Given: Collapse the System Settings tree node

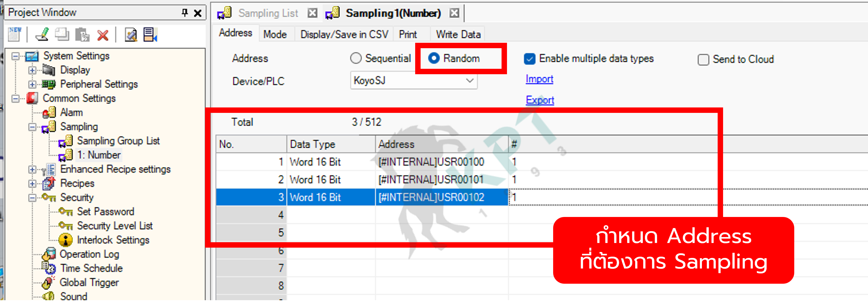Looking at the screenshot, I should (15, 56).
